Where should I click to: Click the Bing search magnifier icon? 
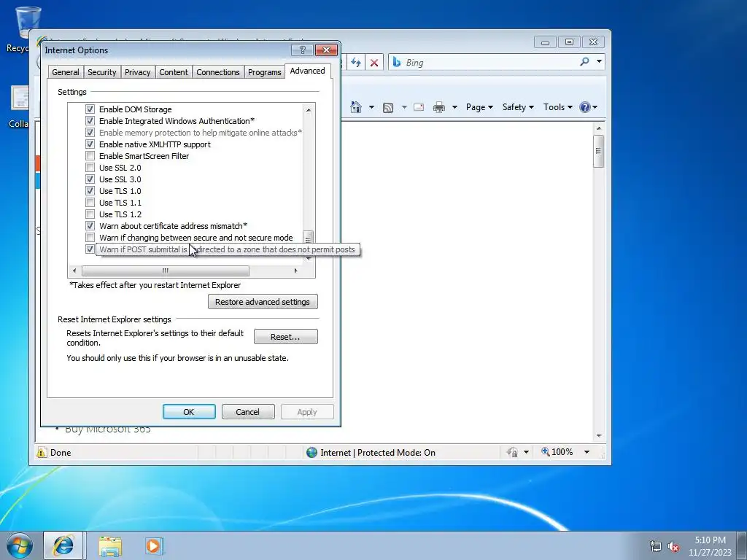tap(584, 61)
